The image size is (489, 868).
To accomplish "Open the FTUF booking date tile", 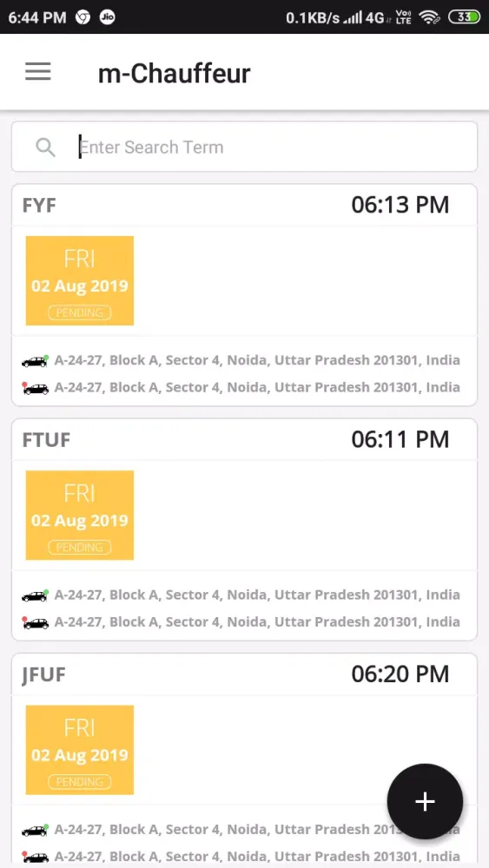I will 80,516.
